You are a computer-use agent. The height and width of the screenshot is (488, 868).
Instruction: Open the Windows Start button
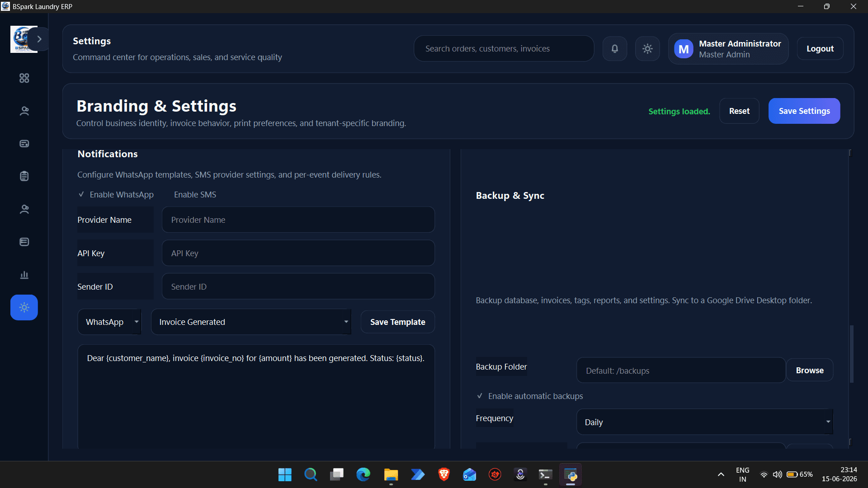(x=285, y=475)
